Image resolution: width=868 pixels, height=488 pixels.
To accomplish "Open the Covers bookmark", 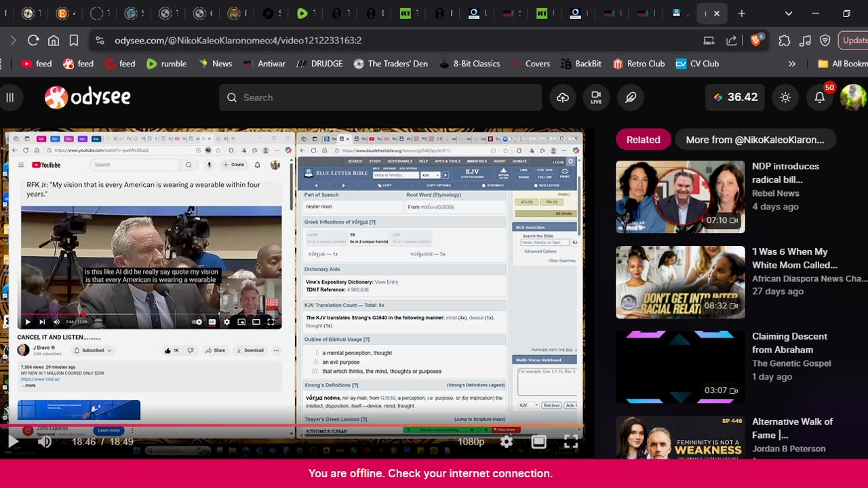I will [530, 64].
